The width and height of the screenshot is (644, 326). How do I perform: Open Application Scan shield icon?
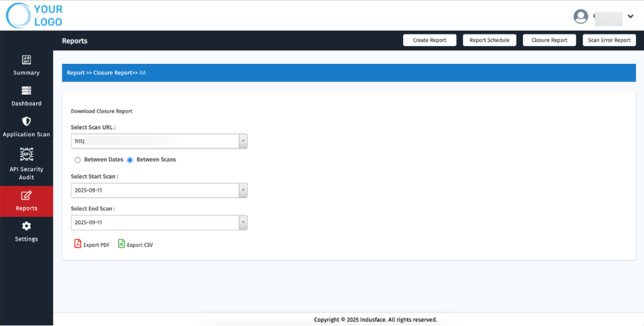click(x=26, y=121)
